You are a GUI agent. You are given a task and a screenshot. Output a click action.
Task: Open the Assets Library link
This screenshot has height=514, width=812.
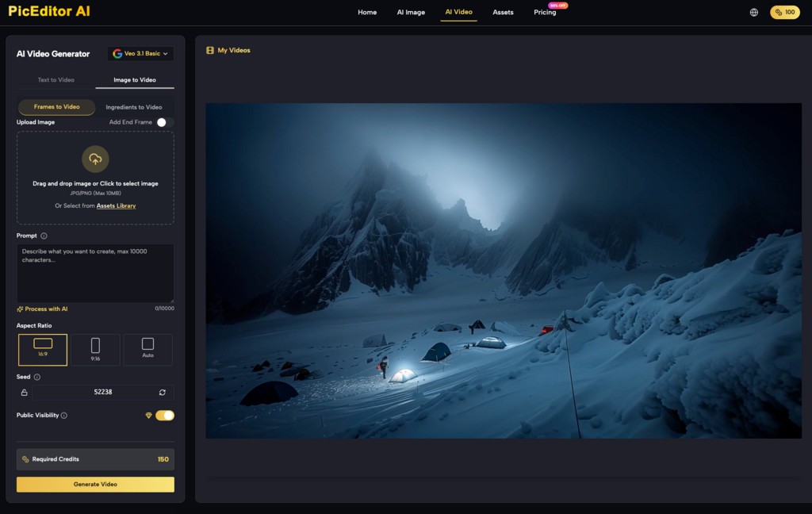[116, 205]
